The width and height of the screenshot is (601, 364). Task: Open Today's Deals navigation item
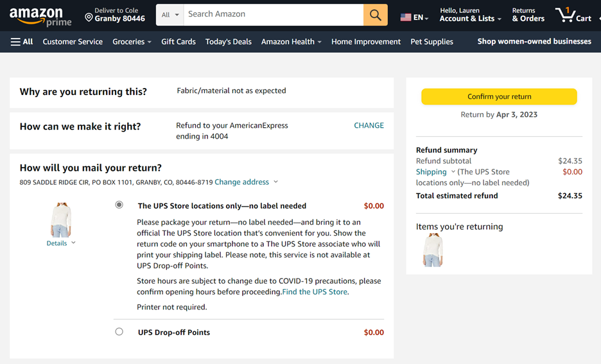[229, 42]
